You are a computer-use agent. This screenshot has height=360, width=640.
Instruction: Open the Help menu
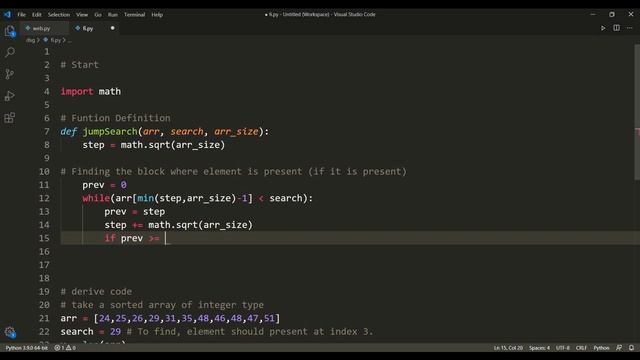click(x=157, y=15)
